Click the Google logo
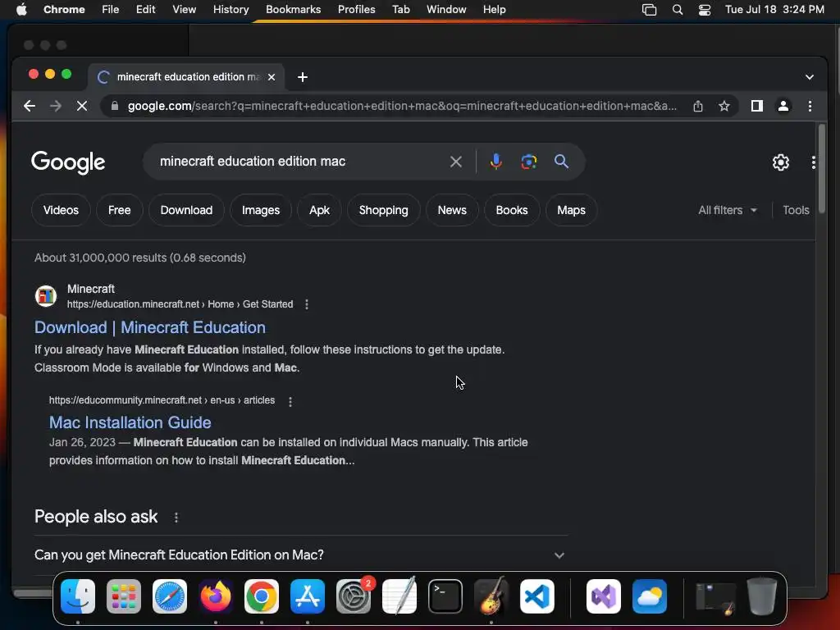Viewport: 840px width, 630px height. (x=68, y=162)
